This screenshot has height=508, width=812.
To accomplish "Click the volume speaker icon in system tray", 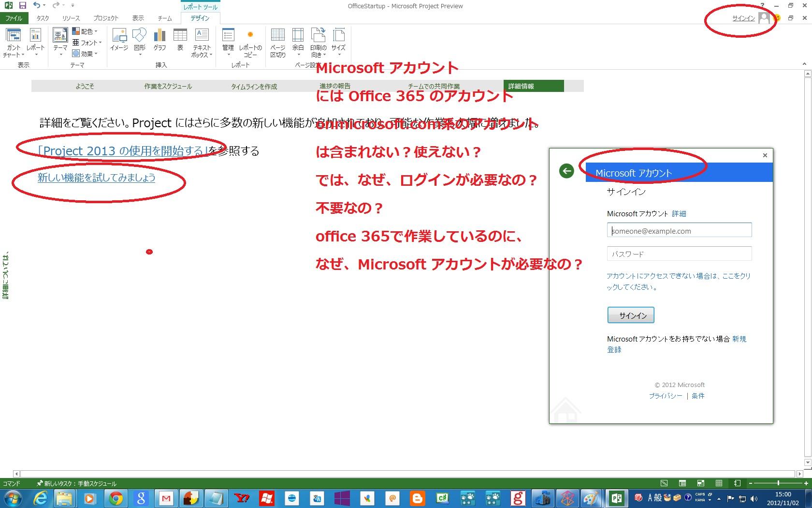I will [x=754, y=498].
